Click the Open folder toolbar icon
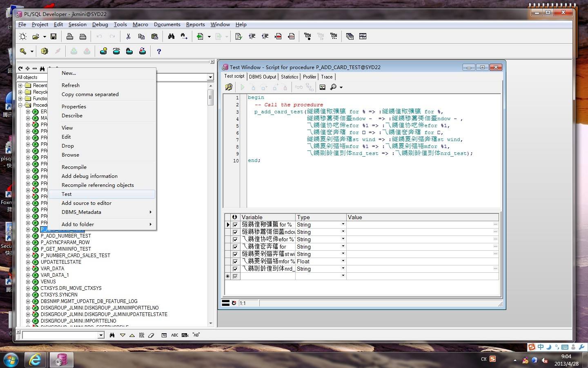Image resolution: width=588 pixels, height=368 pixels. (36, 36)
